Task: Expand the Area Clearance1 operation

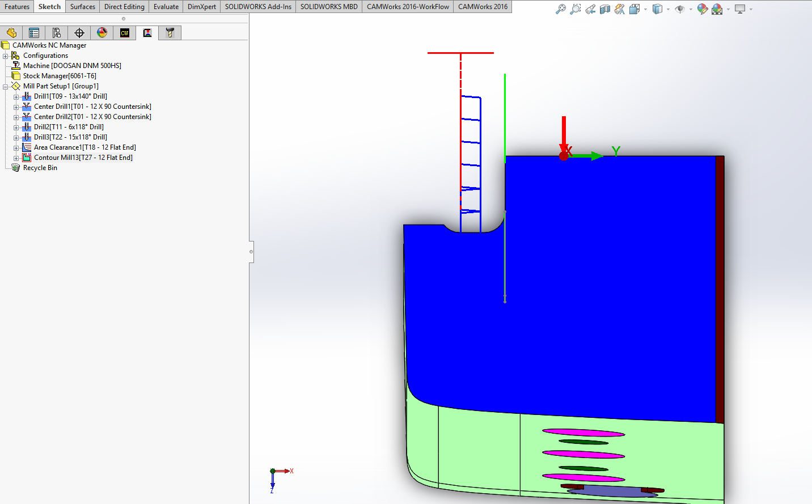Action: click(x=16, y=147)
